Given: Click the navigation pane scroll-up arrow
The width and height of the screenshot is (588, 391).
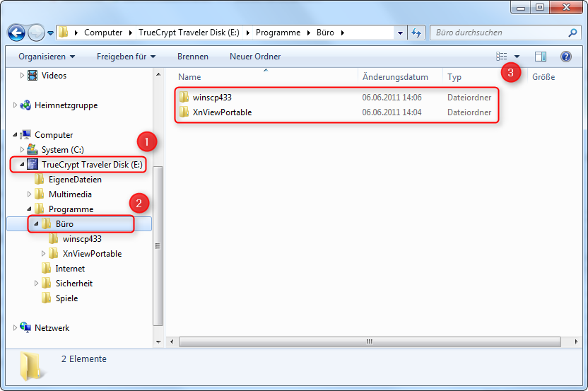Looking at the screenshot, I should 158,75.
